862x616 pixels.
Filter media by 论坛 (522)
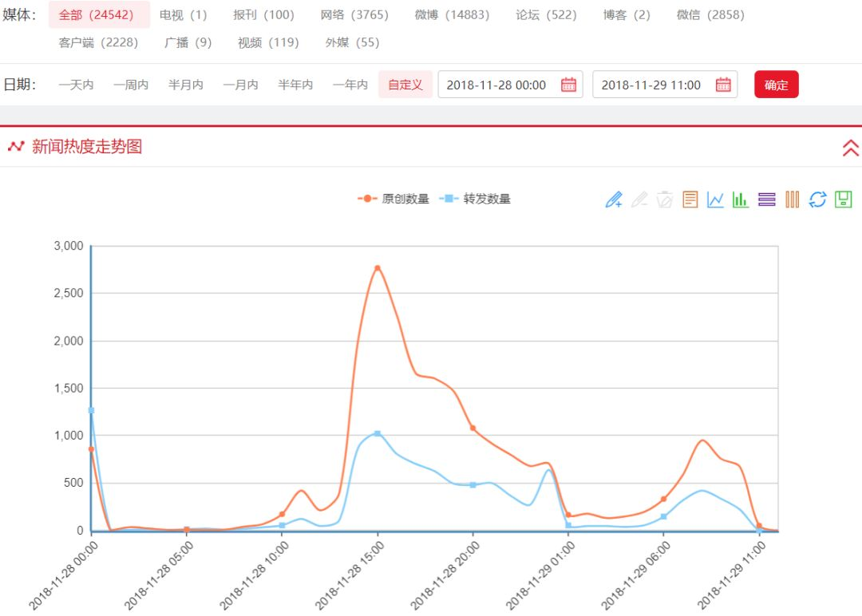tap(546, 15)
